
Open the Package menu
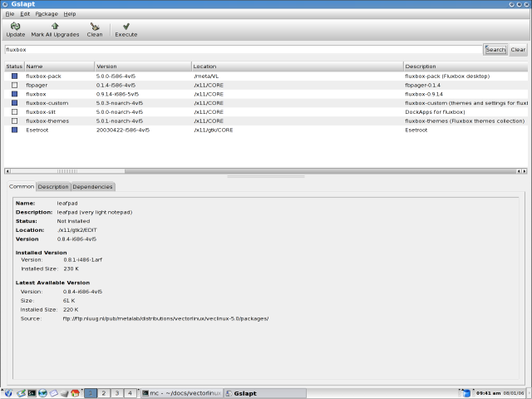[47, 14]
